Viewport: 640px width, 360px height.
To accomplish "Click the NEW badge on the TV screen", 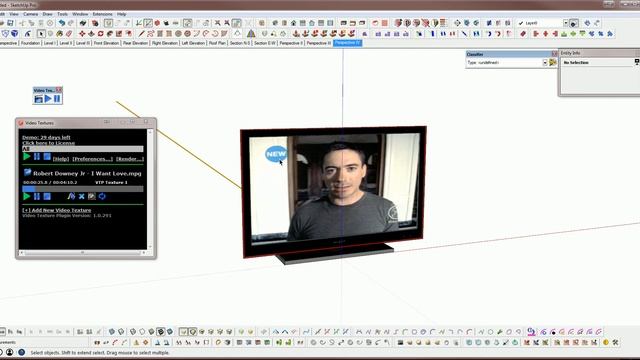I will pyautogui.click(x=276, y=154).
